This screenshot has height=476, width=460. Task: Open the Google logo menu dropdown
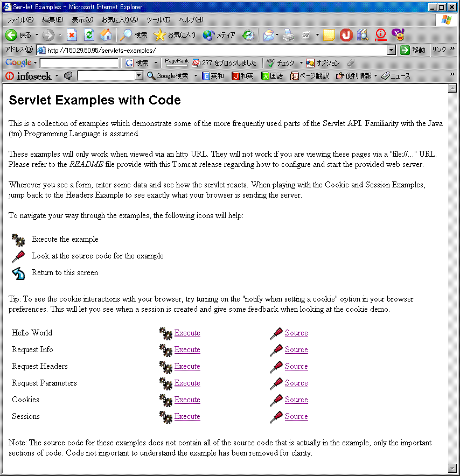[x=35, y=63]
